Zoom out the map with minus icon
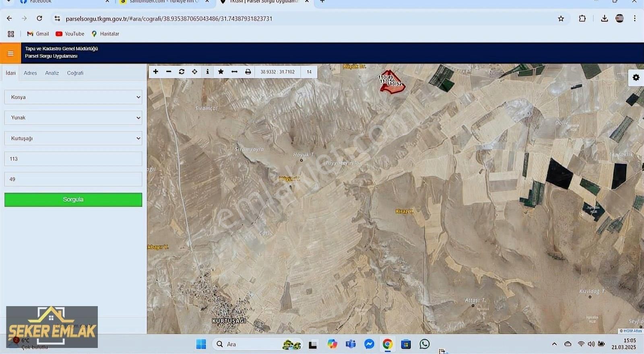 pos(169,72)
